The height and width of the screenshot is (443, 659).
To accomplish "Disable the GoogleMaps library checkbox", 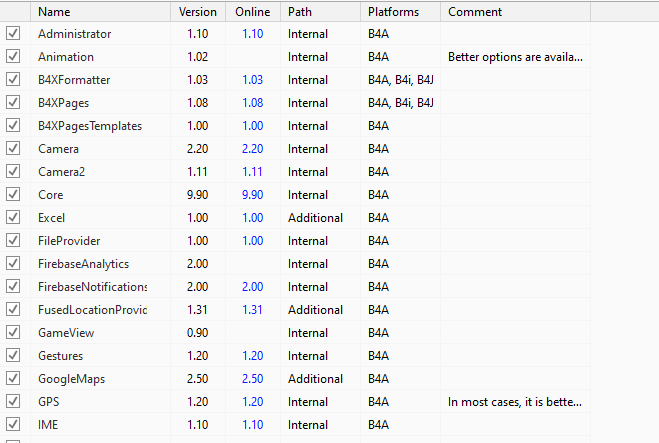I will pos(13,379).
